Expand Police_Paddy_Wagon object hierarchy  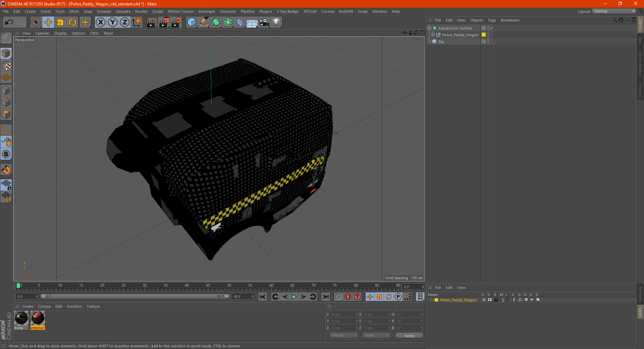(433, 35)
